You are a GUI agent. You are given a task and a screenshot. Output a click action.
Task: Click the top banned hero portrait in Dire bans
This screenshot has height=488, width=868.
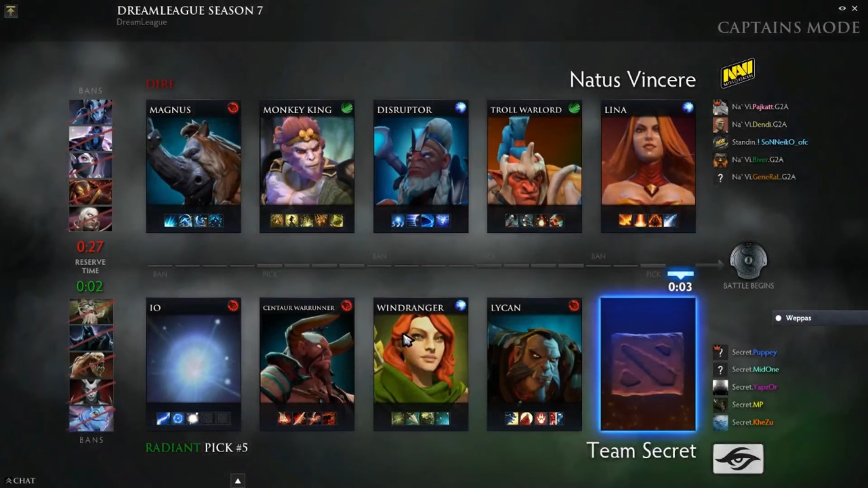[x=90, y=112]
